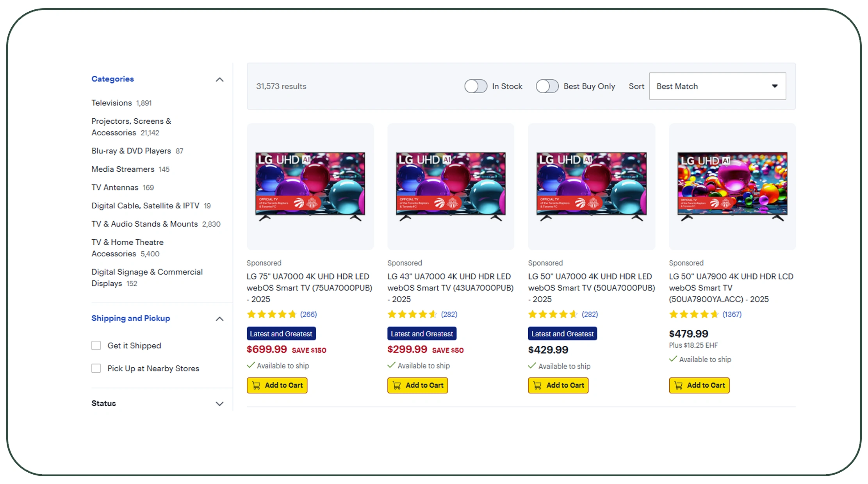The width and height of the screenshot is (868, 484).
Task: Open the Televisions category
Action: point(111,103)
